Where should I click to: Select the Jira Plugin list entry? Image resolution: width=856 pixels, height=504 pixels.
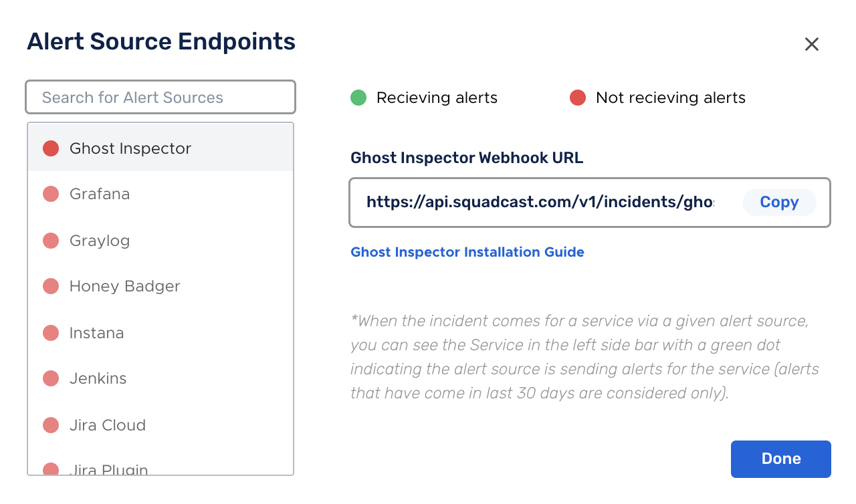click(160, 465)
